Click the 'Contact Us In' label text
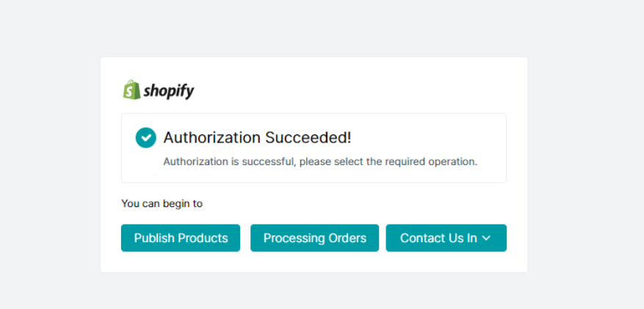 pos(438,238)
